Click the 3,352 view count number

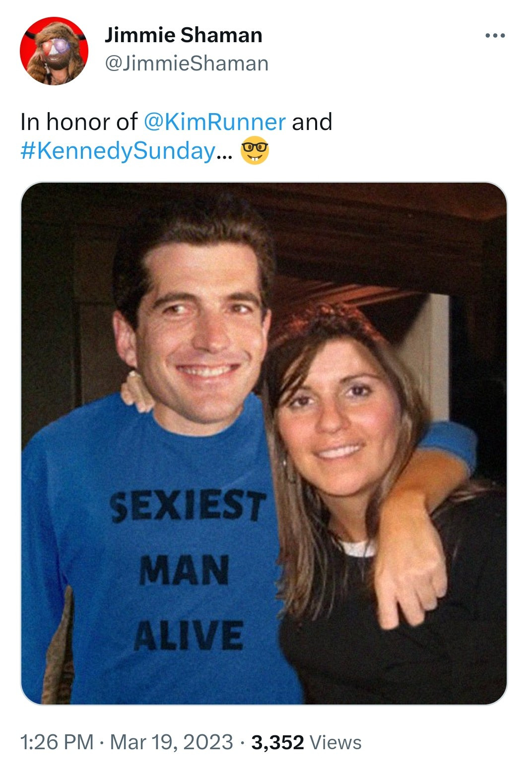(x=277, y=742)
